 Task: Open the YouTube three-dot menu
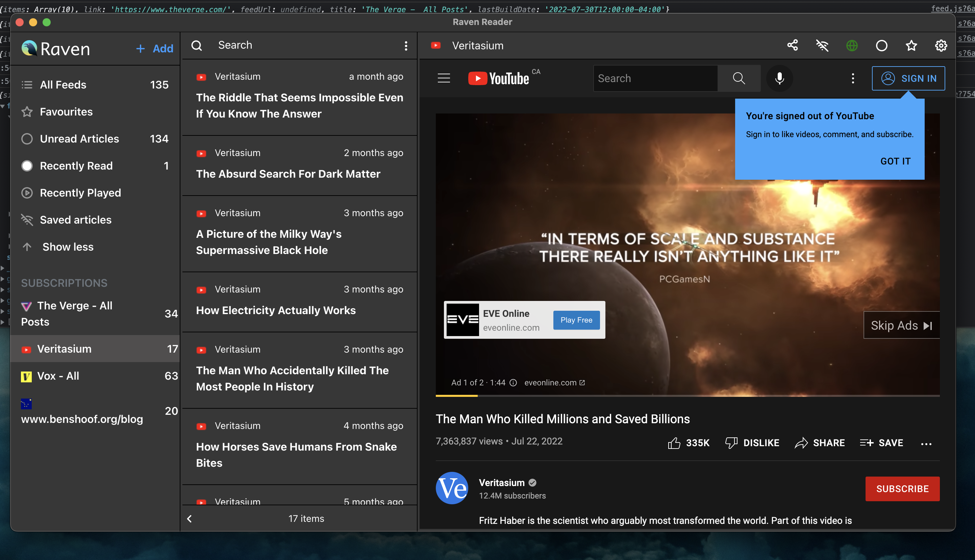853,78
